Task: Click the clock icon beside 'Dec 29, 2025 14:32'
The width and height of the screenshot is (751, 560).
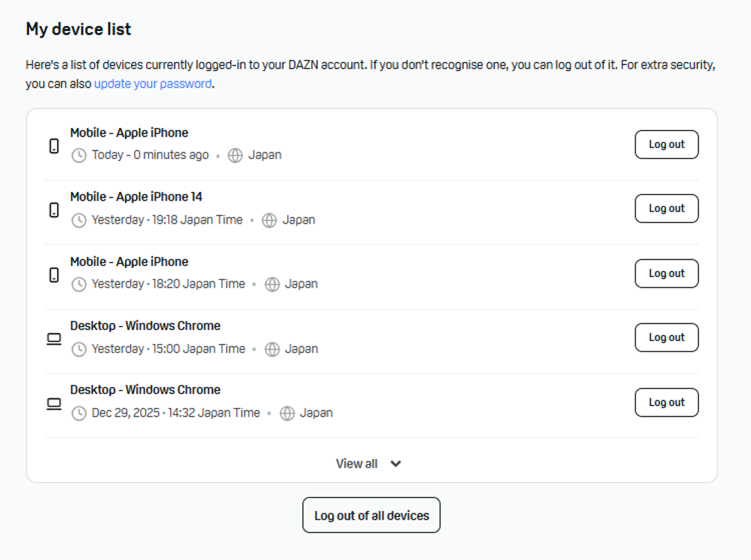Action: tap(79, 413)
